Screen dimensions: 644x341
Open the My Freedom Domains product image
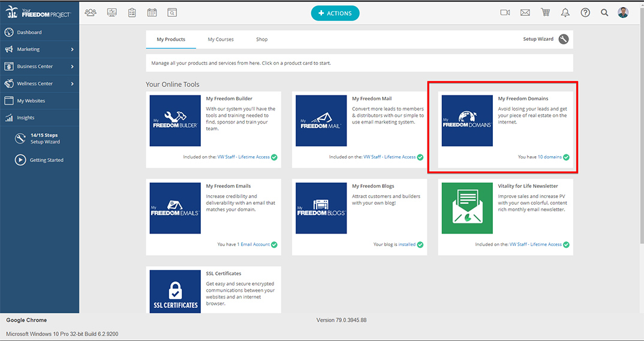[x=467, y=121]
